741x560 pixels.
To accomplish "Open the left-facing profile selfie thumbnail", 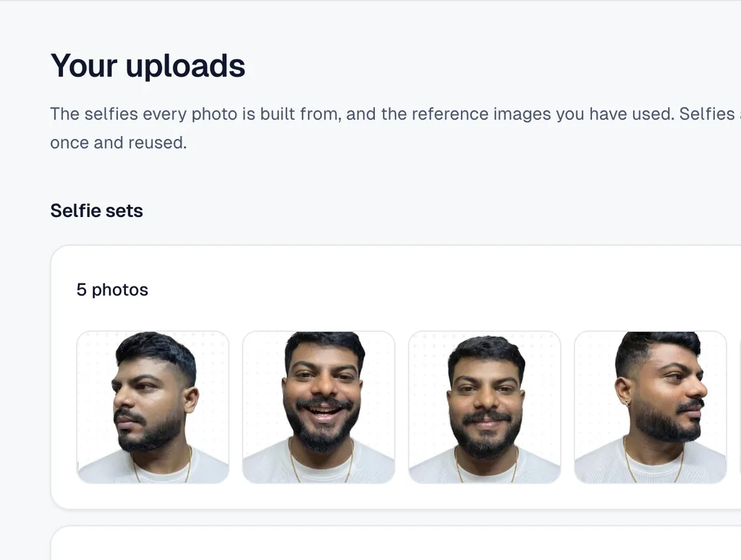I will click(x=153, y=407).
